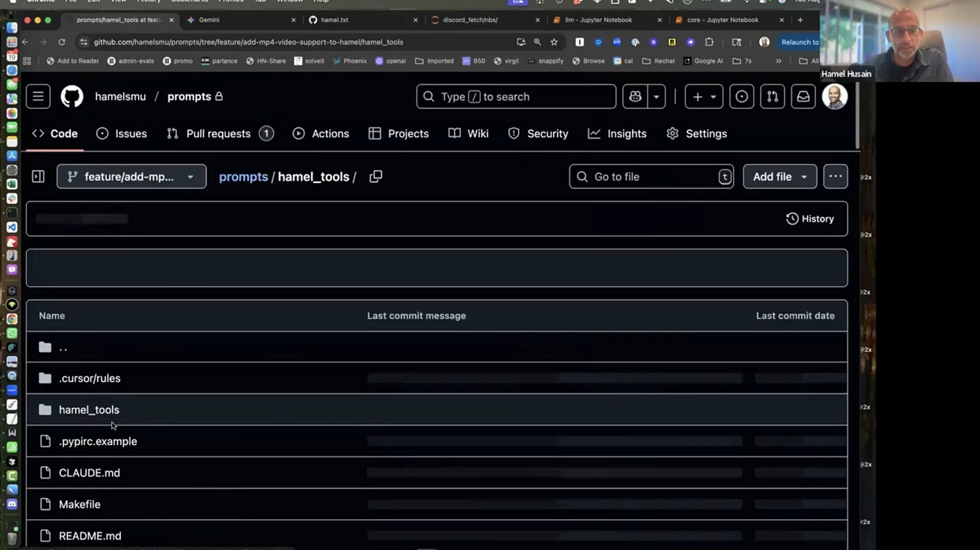This screenshot has width=980, height=550.
Task: Open the more options ellipsis button
Action: 835,176
